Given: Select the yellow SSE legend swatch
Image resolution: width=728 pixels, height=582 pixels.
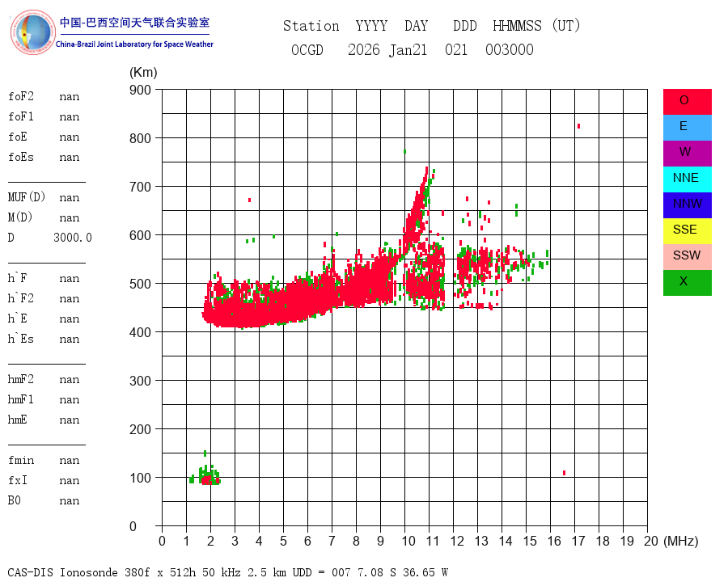Looking at the screenshot, I should coord(687,230).
